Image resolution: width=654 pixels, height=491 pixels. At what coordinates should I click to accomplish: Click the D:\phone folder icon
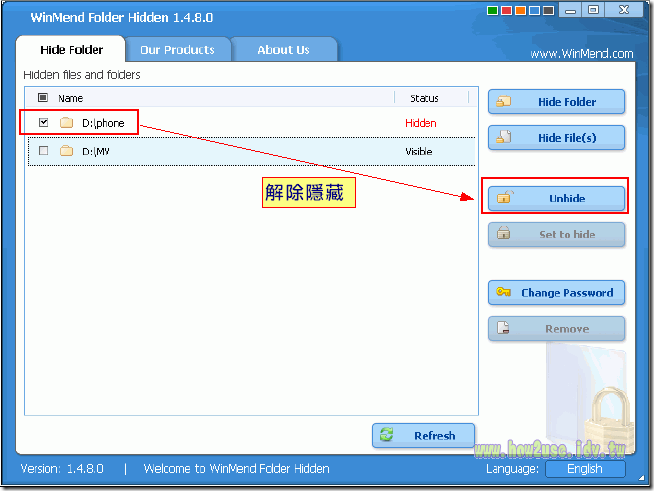coord(66,123)
